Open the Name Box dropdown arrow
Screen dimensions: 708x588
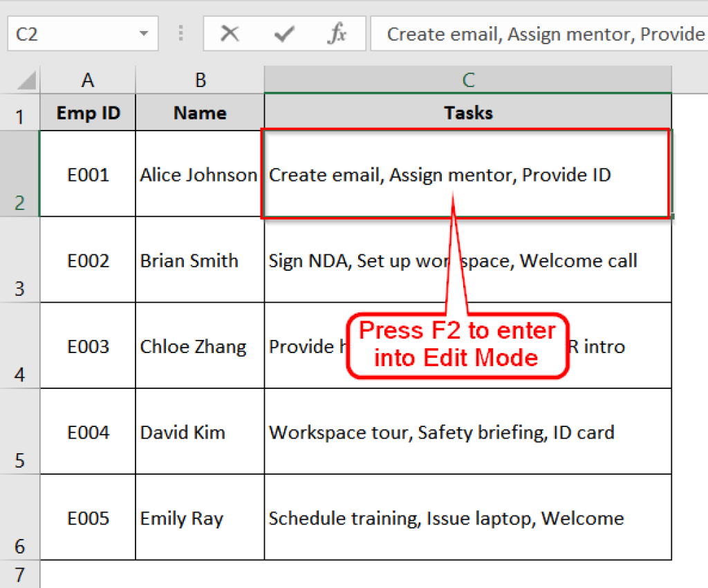pos(143,34)
